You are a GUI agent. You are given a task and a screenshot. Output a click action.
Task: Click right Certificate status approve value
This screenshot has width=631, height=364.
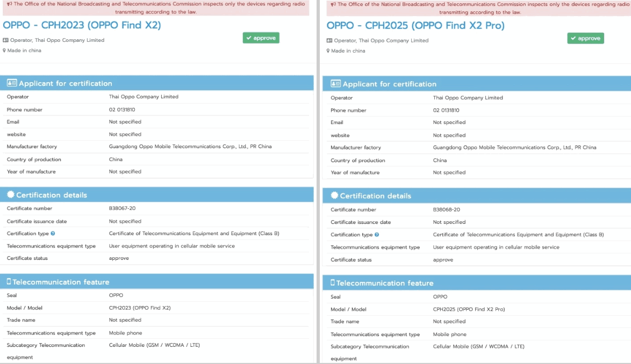[443, 260]
